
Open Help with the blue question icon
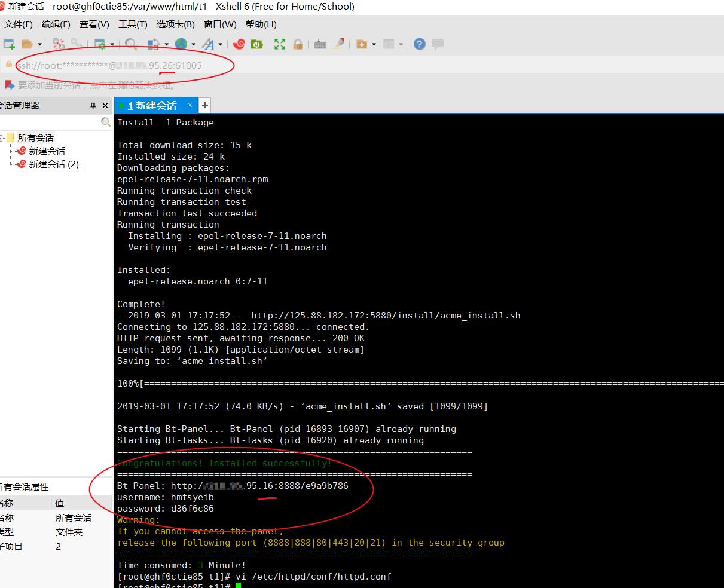pos(420,44)
